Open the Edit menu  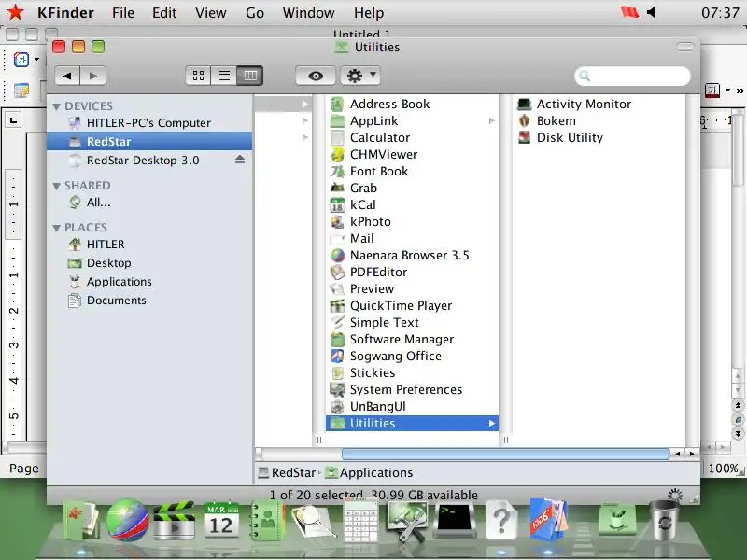(x=164, y=12)
